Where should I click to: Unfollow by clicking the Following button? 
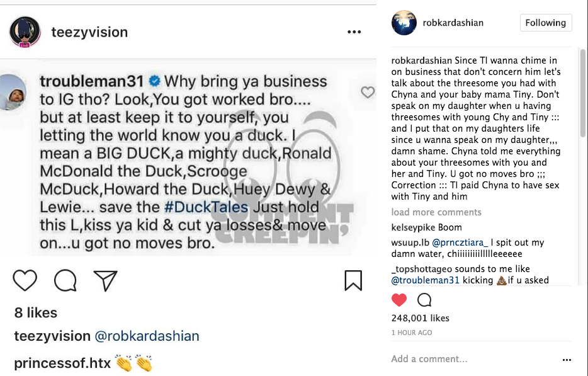pos(545,23)
